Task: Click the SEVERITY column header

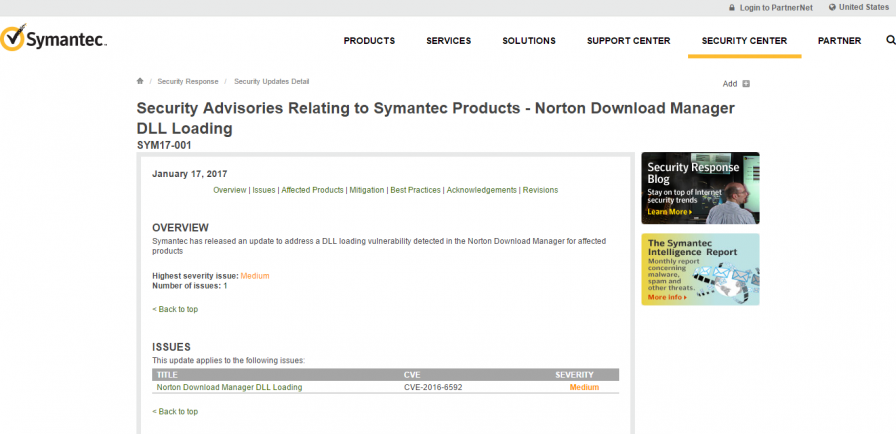Action: tap(574, 375)
